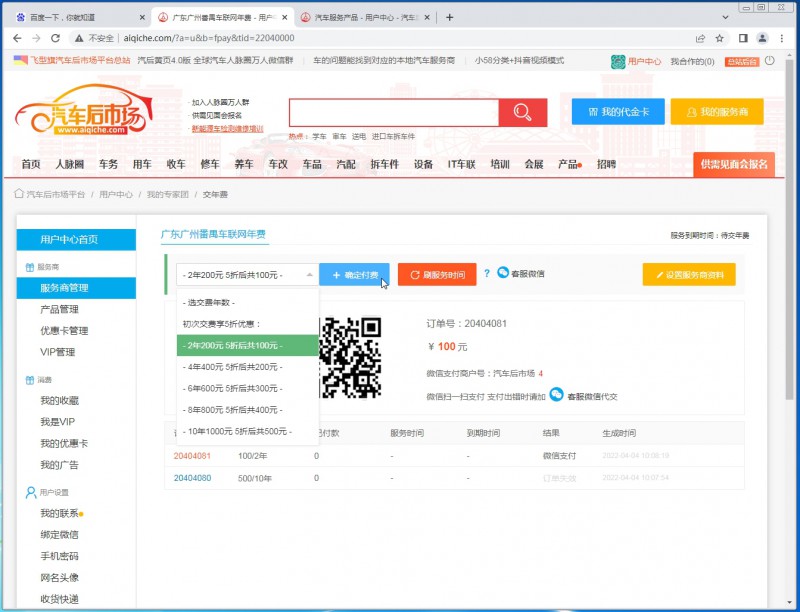Click the 刷服务时间 button
Viewport: 800px width, 612px height.
[x=437, y=275]
